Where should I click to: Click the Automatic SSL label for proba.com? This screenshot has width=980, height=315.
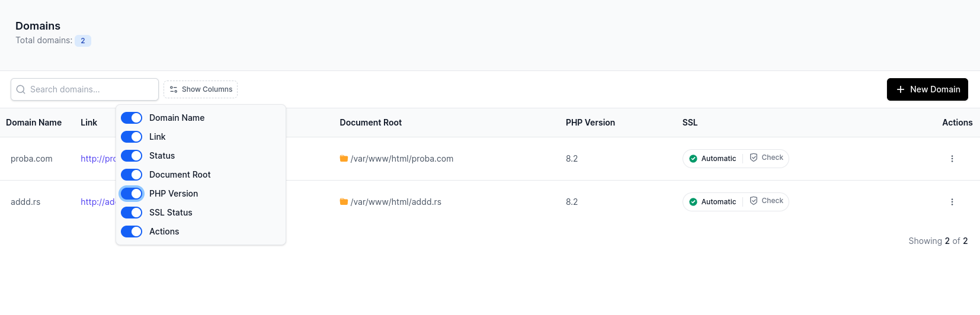pyautogui.click(x=719, y=159)
